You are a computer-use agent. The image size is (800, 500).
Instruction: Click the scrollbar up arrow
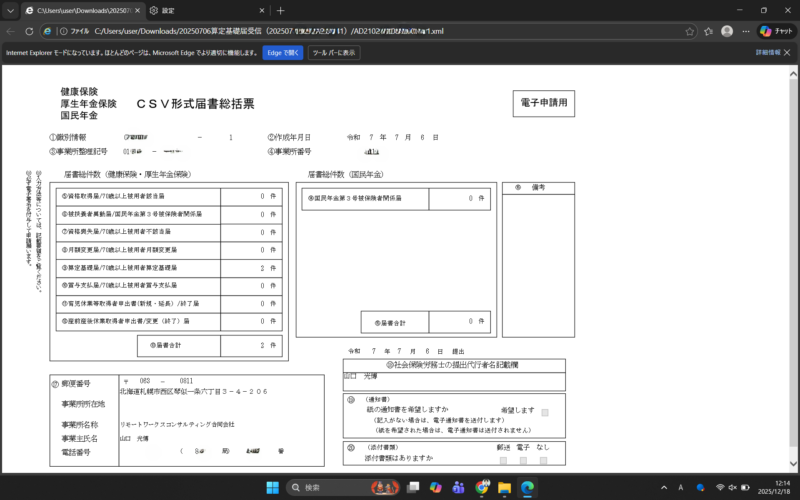[793, 74]
